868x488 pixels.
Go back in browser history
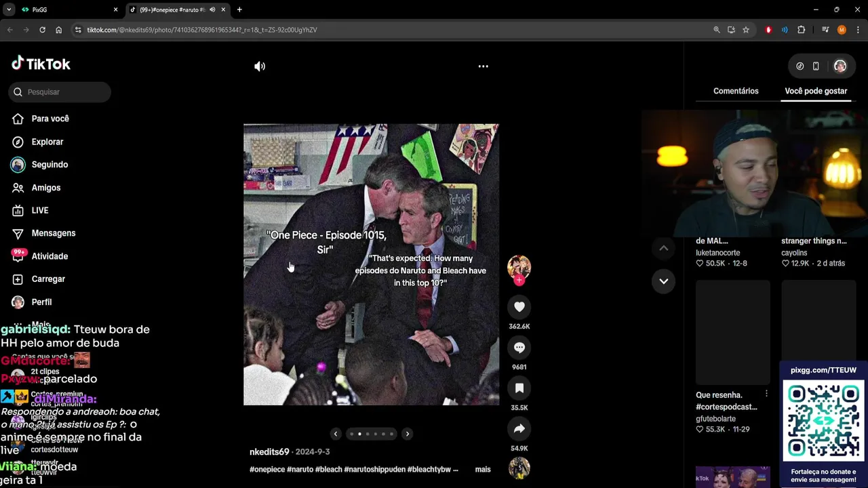(9, 30)
